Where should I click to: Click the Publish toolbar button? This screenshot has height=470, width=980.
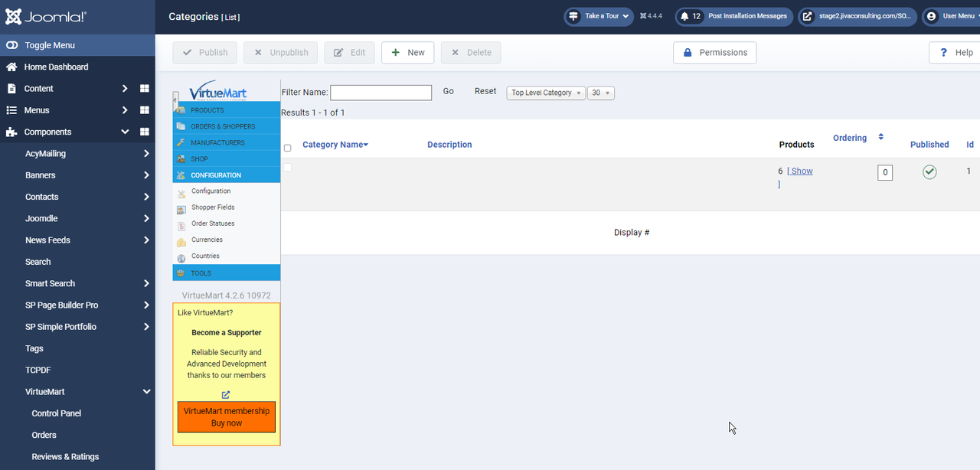[204, 53]
